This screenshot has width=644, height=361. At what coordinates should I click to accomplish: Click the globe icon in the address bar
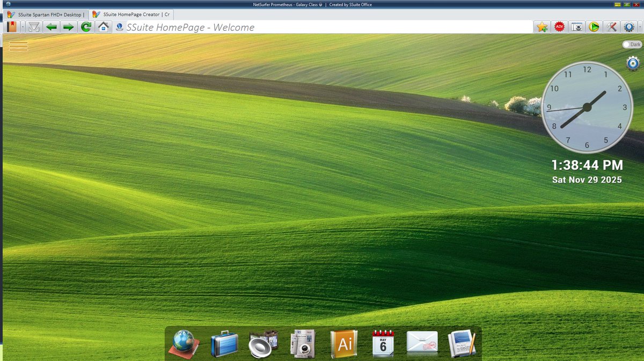(119, 27)
